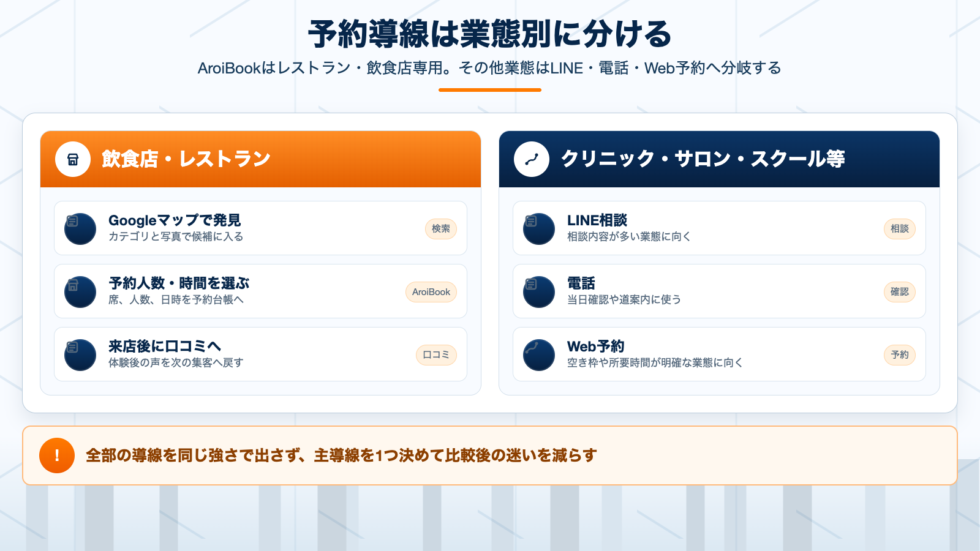This screenshot has height=551, width=980.
Task: Click the 予約人数・時間を選ぶ heading
Action: click(179, 283)
